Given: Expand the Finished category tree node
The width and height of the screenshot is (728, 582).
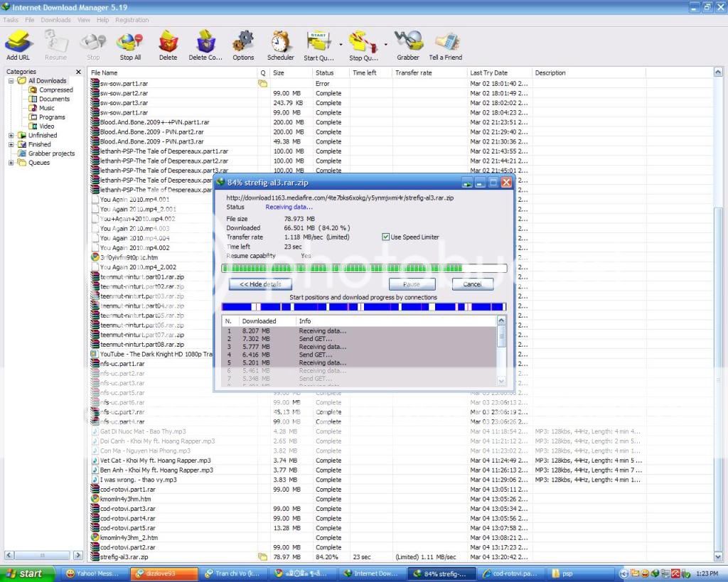Looking at the screenshot, I should [x=11, y=144].
